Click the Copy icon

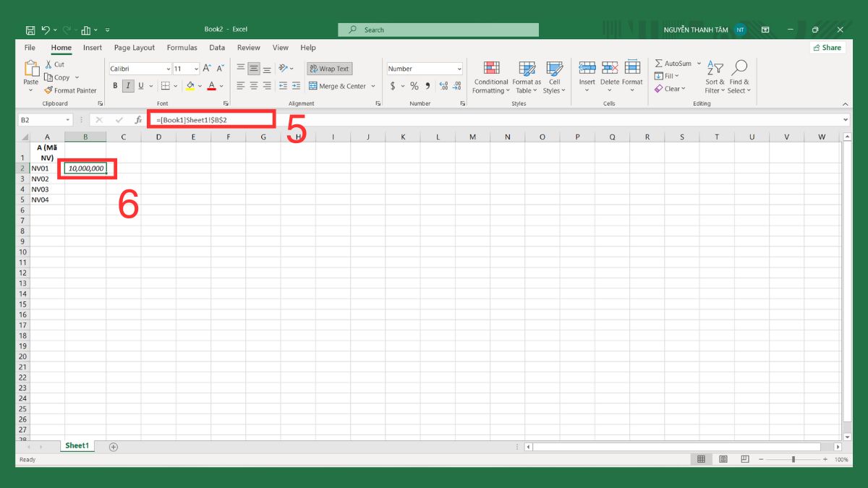[48, 77]
